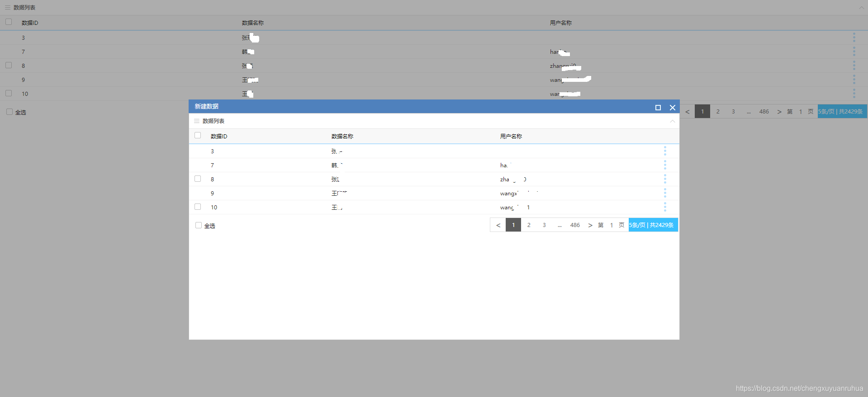Open row 8 actions menu in background list
The image size is (868, 397).
[854, 66]
